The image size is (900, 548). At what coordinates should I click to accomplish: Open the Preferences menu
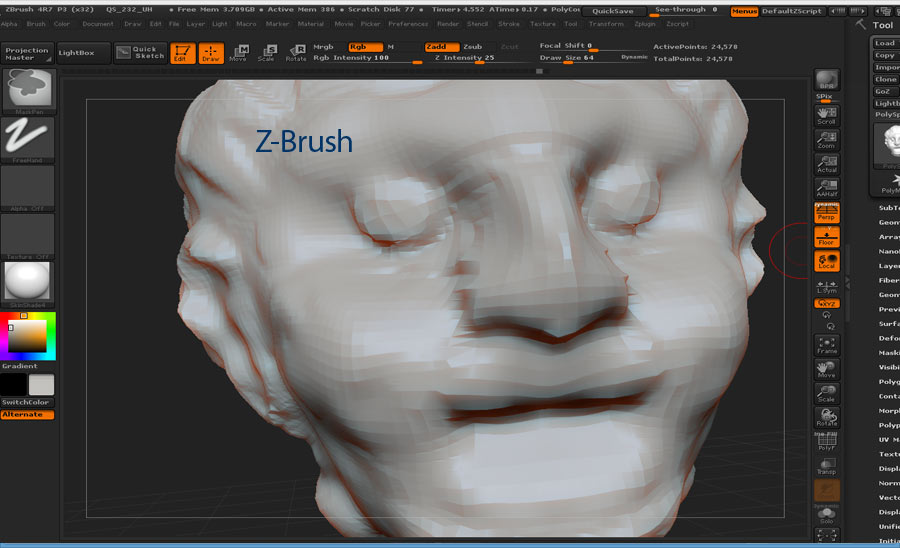click(x=408, y=23)
